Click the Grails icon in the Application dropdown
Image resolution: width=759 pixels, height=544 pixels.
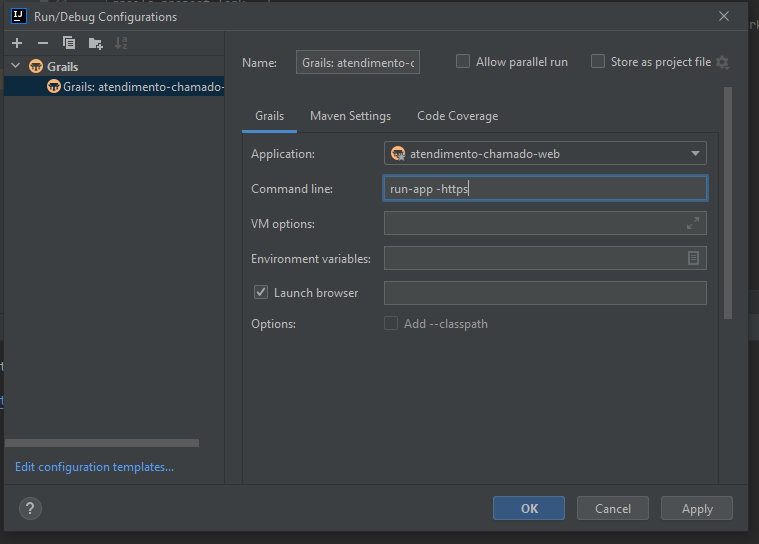[x=398, y=153]
